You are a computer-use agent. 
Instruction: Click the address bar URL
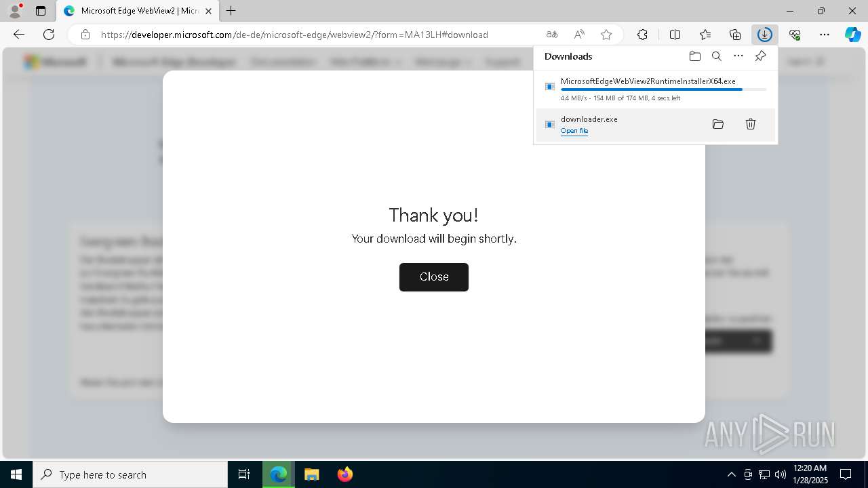294,35
